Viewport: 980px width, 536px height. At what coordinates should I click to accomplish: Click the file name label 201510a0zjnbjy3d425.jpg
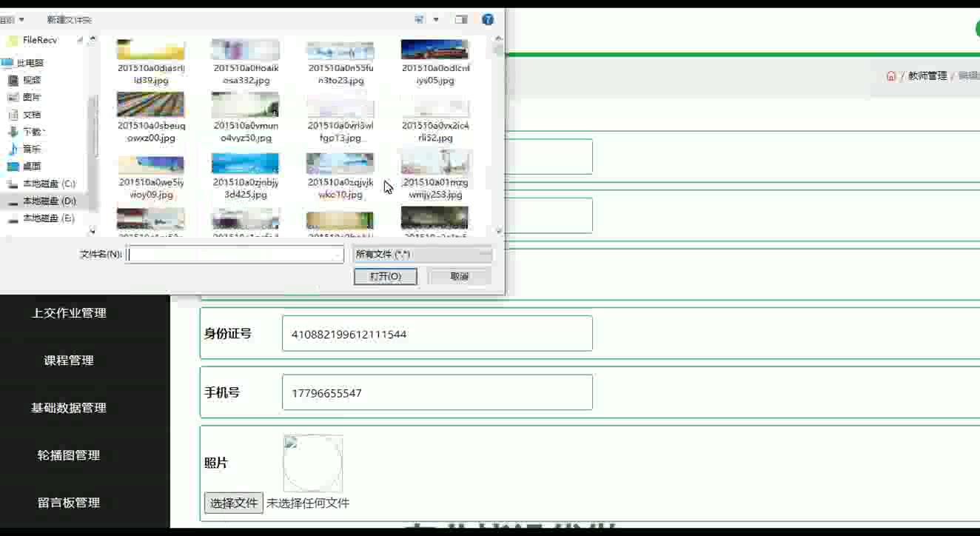[245, 189]
